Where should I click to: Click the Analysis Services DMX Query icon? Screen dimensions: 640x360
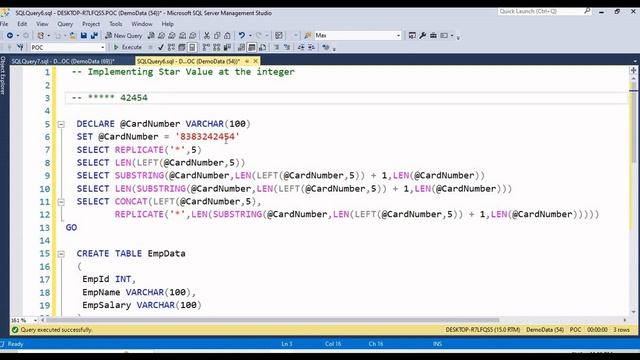(x=172, y=36)
